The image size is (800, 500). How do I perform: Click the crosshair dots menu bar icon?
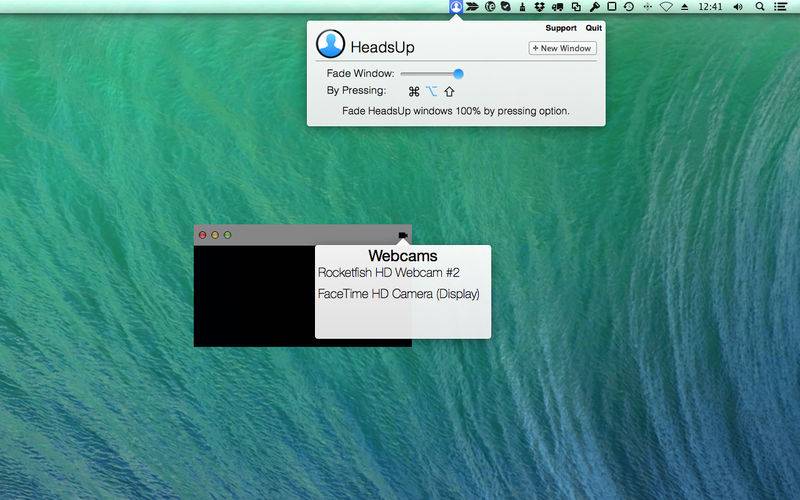(x=647, y=7)
